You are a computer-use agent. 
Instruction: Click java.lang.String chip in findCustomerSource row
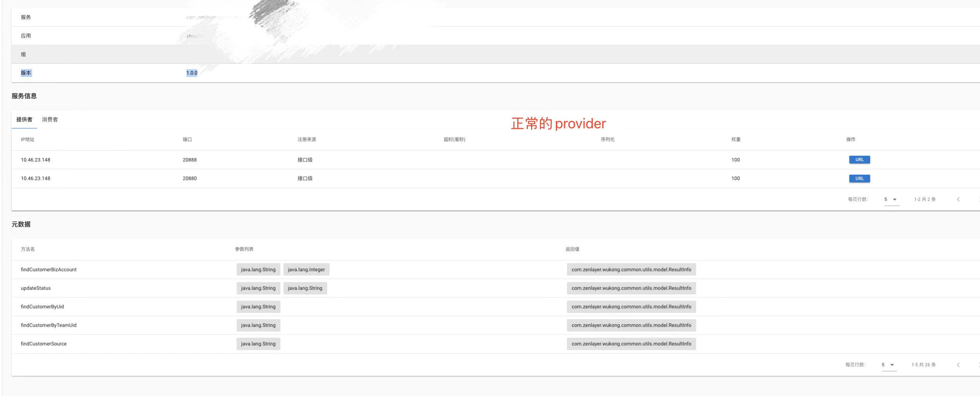[x=258, y=344]
